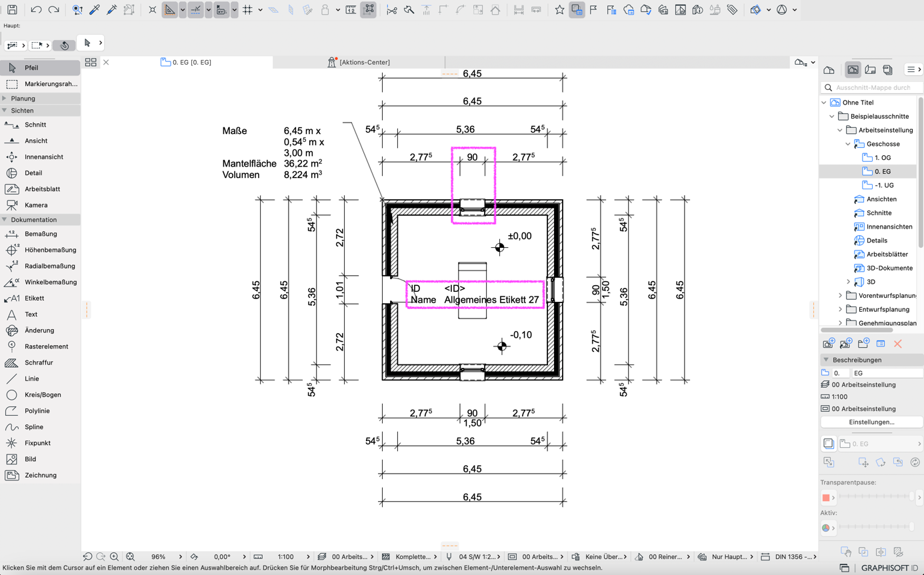
Task: Toggle the magnet quick selection button
Action: pyautogui.click(x=65, y=45)
